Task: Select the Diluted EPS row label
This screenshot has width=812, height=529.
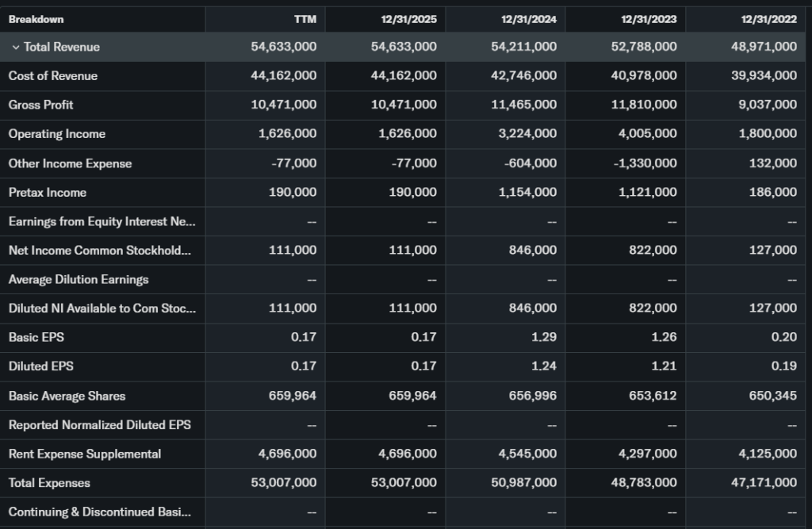Action: pyautogui.click(x=41, y=366)
